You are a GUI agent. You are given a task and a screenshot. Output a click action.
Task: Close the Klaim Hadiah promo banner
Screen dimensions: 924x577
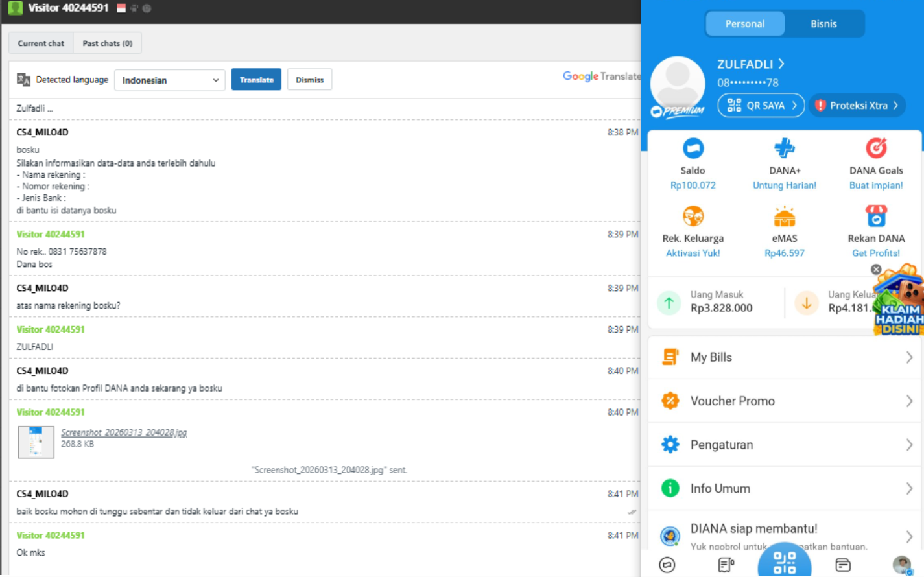(x=876, y=269)
